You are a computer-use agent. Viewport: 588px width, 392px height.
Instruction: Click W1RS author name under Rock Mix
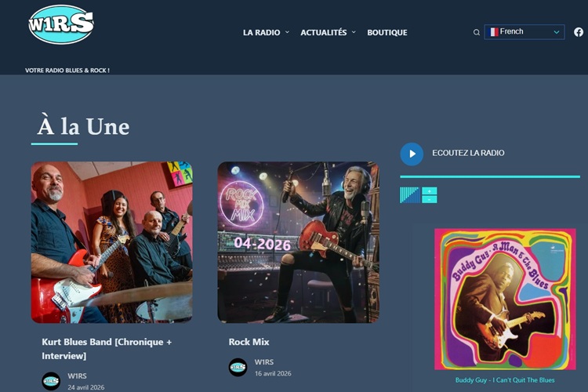coord(264,362)
